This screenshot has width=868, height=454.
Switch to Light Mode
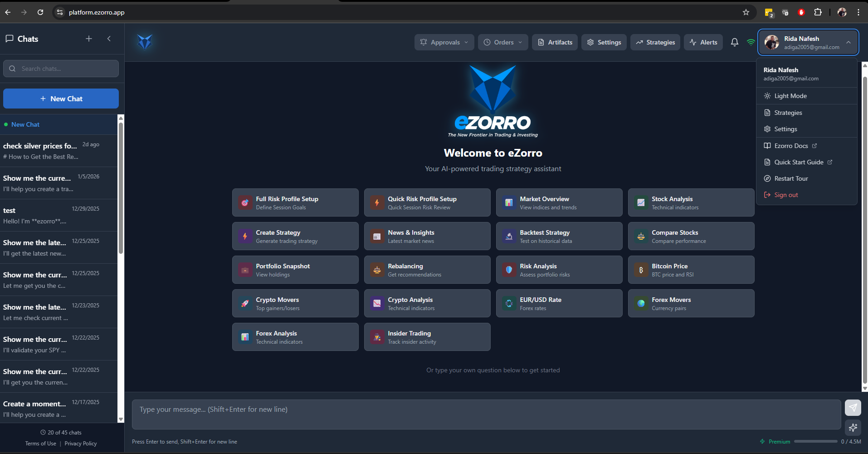pos(807,96)
